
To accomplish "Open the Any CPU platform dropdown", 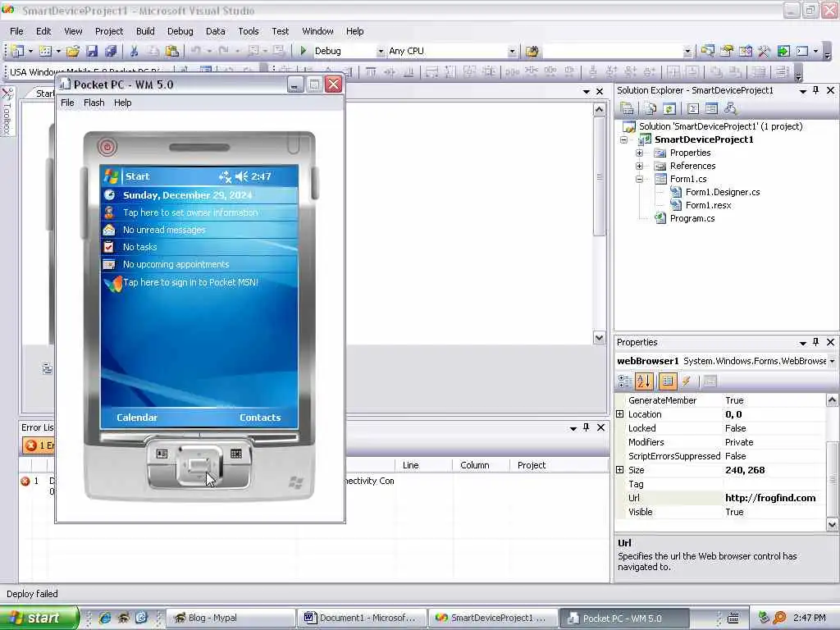I will tap(512, 52).
